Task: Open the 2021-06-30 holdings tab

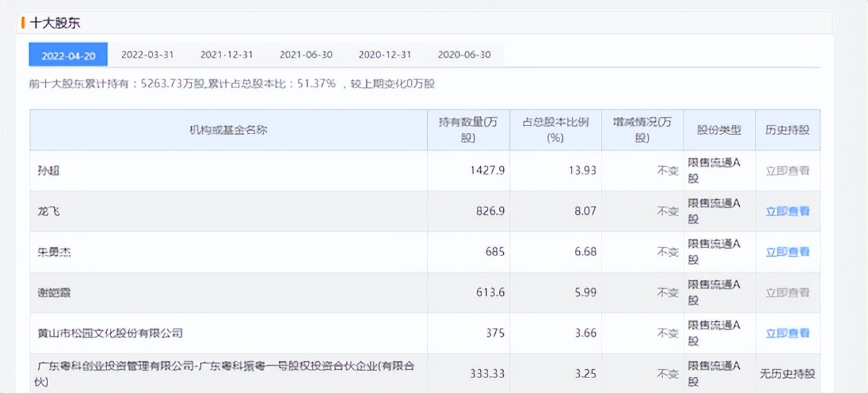Action: point(306,55)
